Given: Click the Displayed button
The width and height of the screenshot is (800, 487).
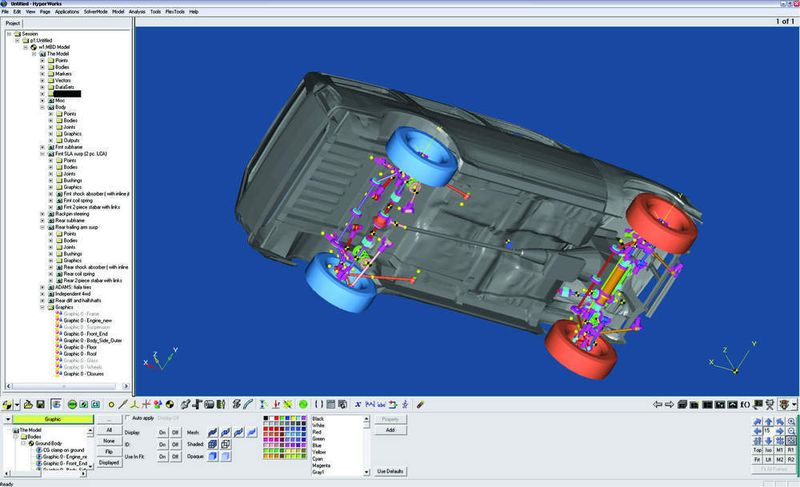Looking at the screenshot, I should pos(109,463).
